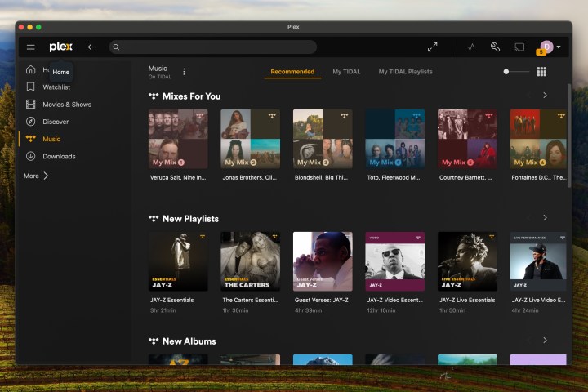This screenshot has height=392, width=588.
Task: Open the hamburger sidebar menu
Action: (x=31, y=47)
